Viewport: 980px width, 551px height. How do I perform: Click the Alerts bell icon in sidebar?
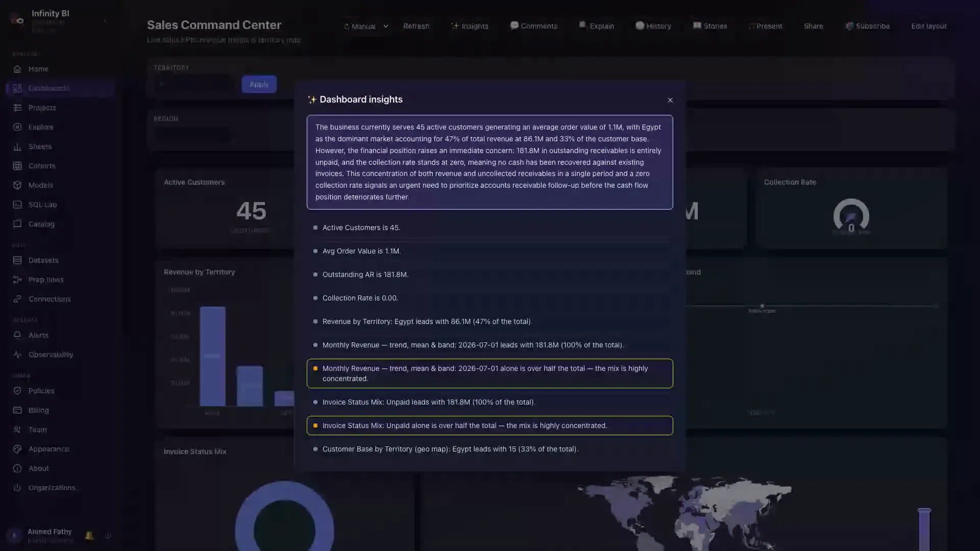pyautogui.click(x=17, y=335)
